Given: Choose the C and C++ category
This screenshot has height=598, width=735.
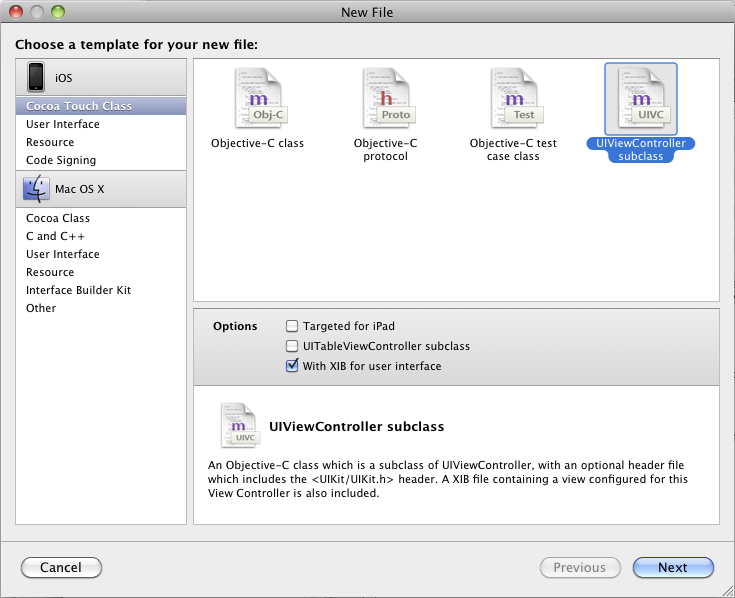Looking at the screenshot, I should [x=101, y=236].
